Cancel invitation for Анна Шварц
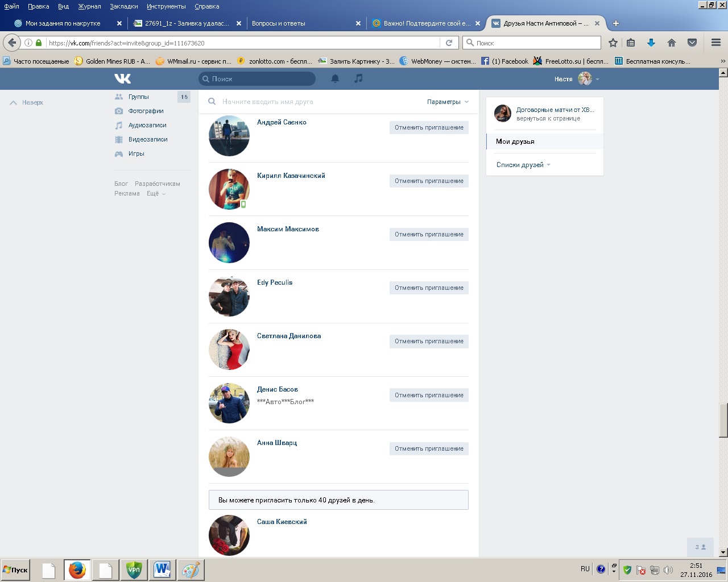 point(429,448)
